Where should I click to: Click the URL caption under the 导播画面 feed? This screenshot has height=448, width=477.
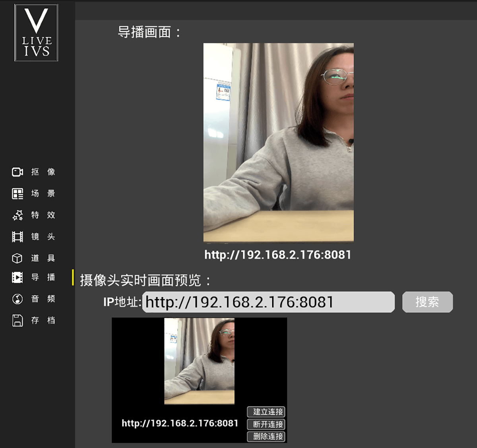point(278,255)
